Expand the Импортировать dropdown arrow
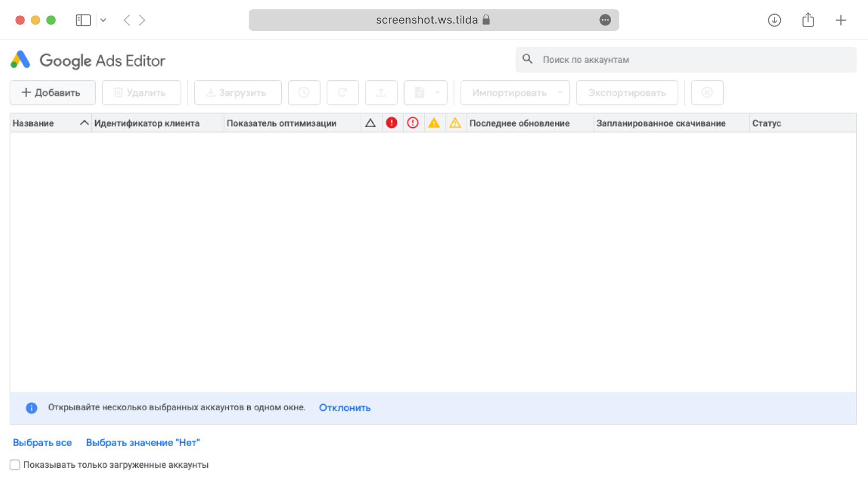 pyautogui.click(x=560, y=93)
